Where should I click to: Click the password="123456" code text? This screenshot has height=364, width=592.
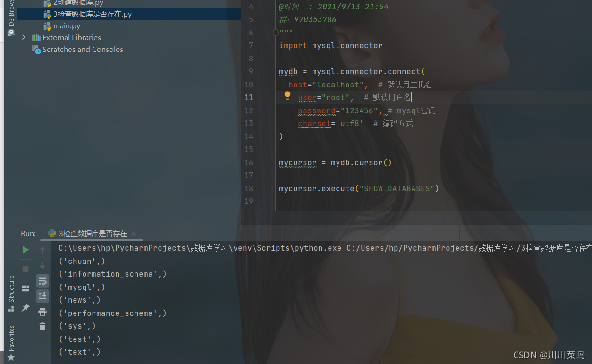(x=338, y=110)
